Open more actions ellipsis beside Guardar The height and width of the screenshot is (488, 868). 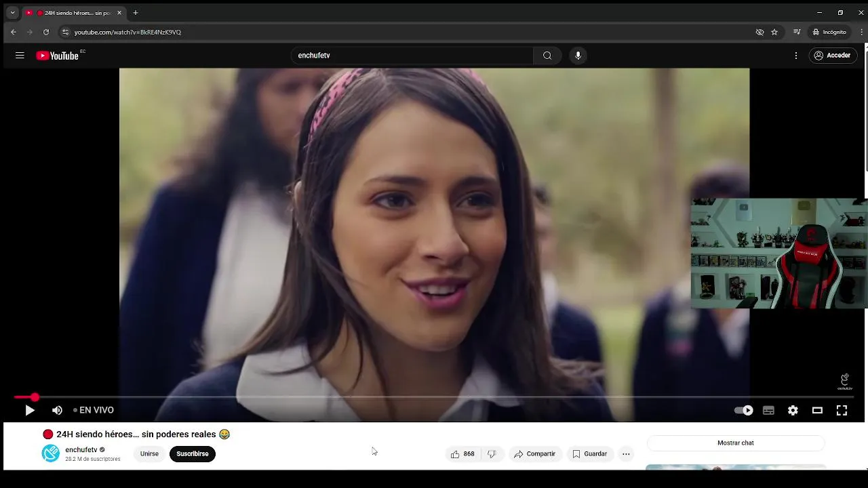click(x=626, y=454)
